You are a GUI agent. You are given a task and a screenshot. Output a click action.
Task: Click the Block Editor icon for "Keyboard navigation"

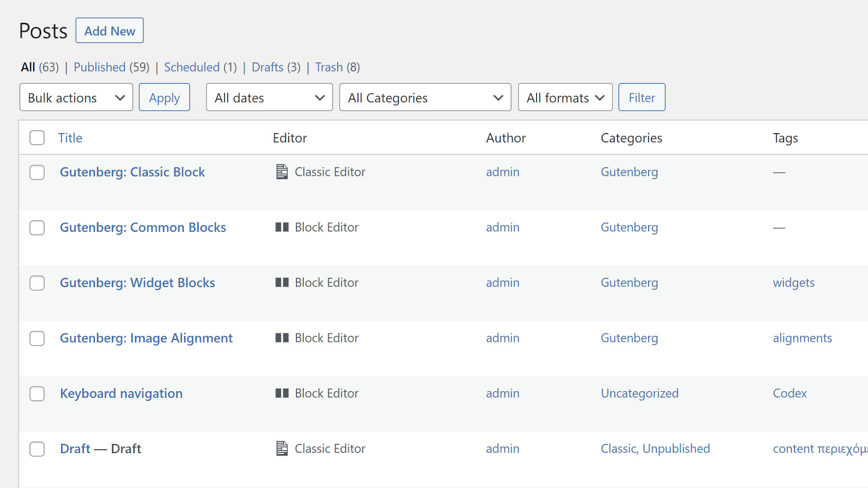(282, 393)
